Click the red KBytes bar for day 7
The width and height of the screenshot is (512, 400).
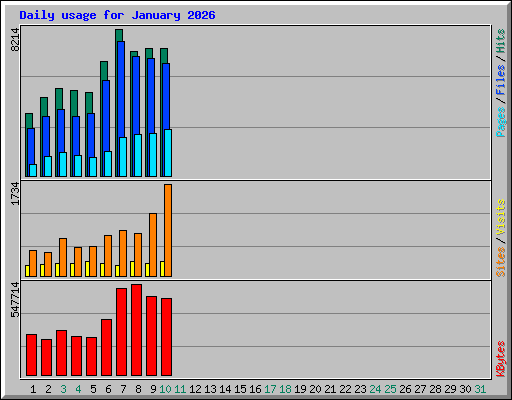click(122, 332)
